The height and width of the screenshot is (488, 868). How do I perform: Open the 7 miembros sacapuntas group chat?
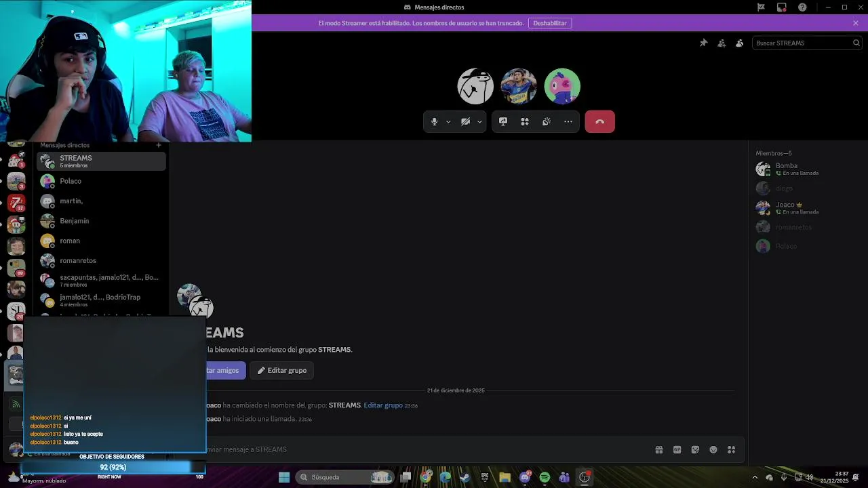click(101, 281)
